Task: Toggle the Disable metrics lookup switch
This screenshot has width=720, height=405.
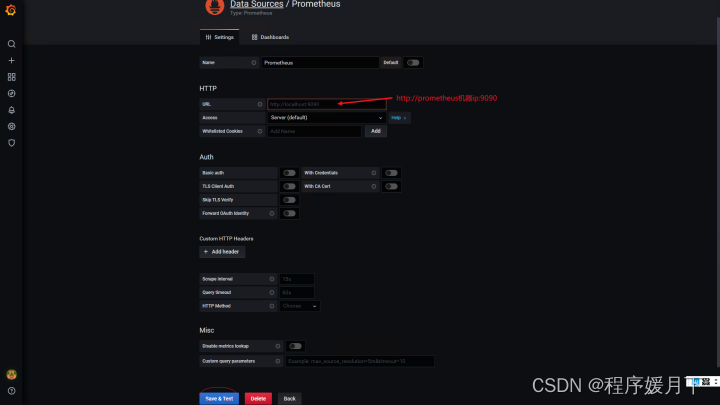Action: click(295, 346)
